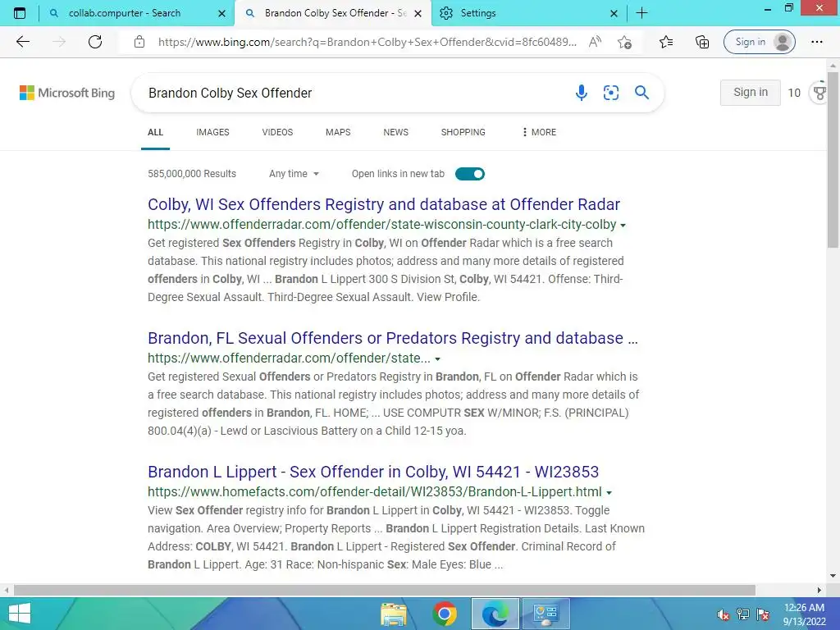The width and height of the screenshot is (840, 630).
Task: Open the tab actions menu icon
Action: pos(20,13)
